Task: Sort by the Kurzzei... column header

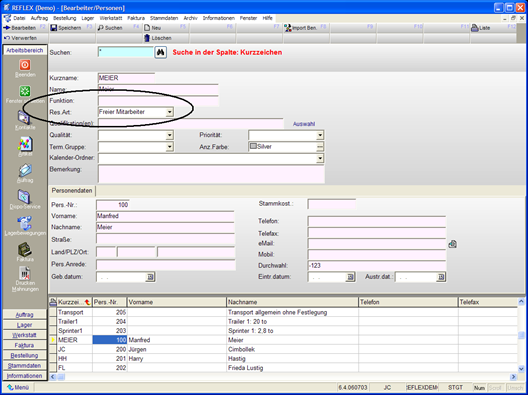Action: (75, 302)
